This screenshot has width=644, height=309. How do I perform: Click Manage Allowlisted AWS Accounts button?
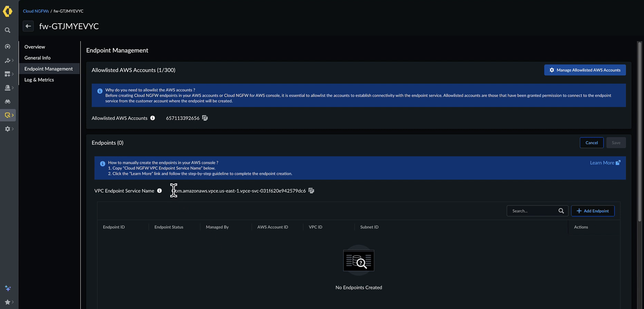click(x=585, y=70)
